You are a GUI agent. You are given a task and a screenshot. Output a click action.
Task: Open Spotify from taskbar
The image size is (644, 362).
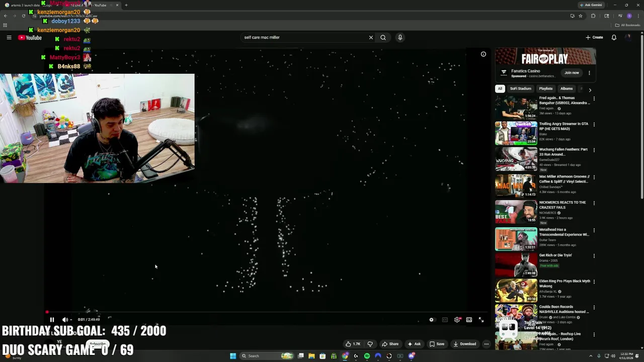coord(367,356)
